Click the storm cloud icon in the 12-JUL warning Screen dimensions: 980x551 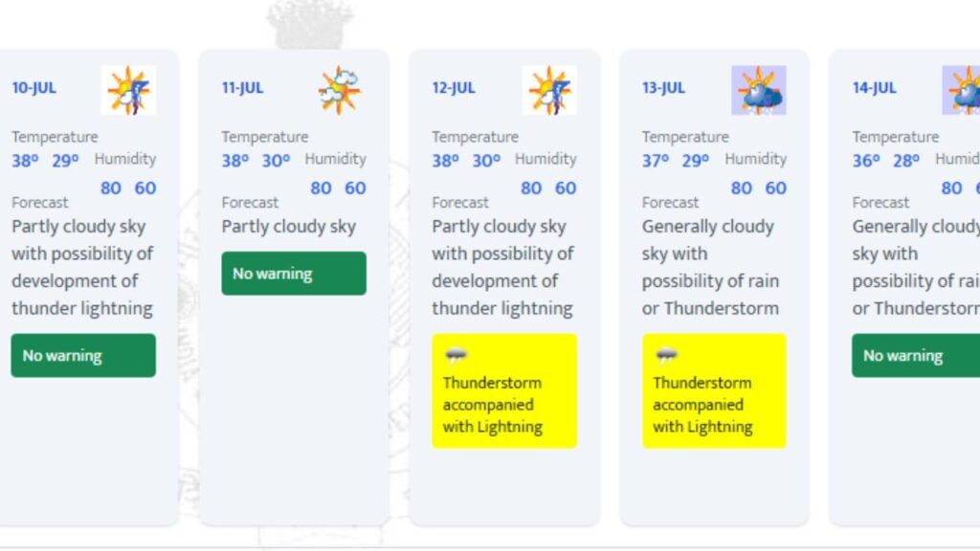(x=456, y=356)
